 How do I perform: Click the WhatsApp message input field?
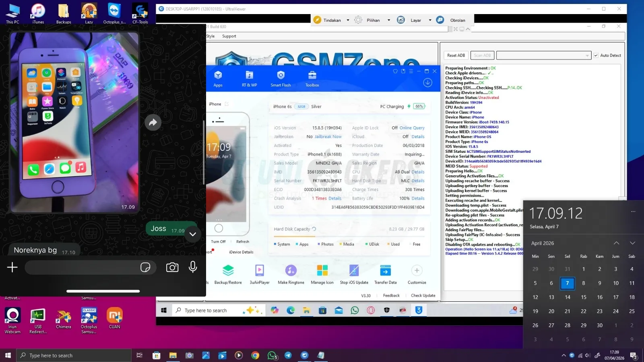tap(80, 267)
